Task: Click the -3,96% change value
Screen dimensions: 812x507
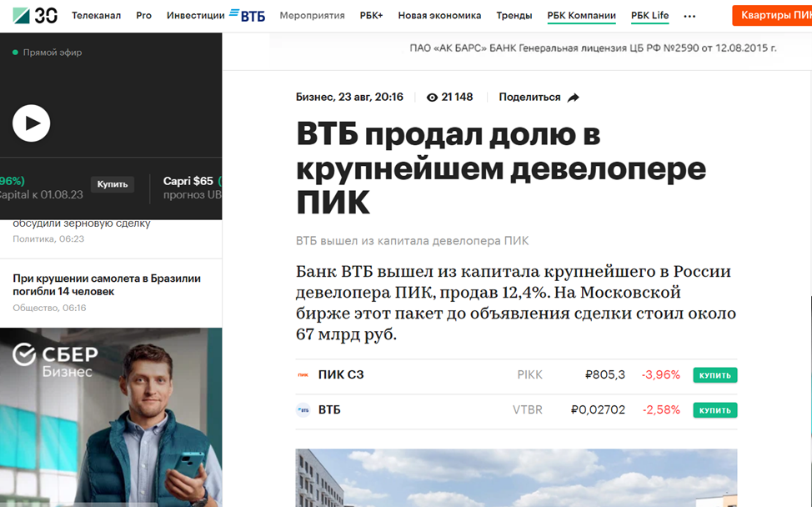Action: (661, 375)
